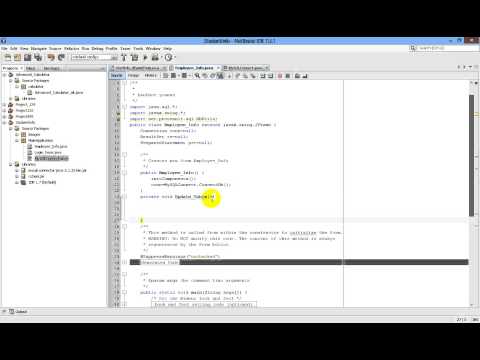Screen dimensions: 480x360
Task: Open the configuration combo box in main toolbar
Action: coord(94,57)
